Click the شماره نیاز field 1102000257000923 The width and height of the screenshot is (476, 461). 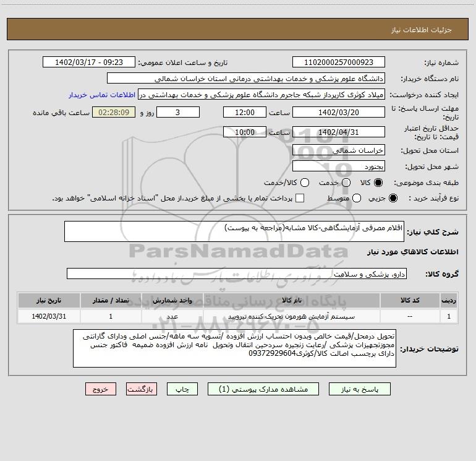339,62
